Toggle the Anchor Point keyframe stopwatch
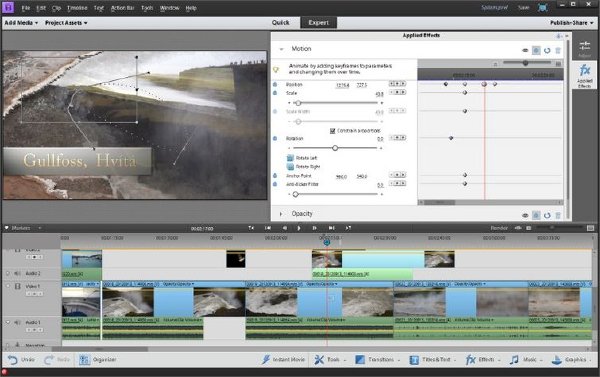The width and height of the screenshot is (600, 377). tap(275, 176)
